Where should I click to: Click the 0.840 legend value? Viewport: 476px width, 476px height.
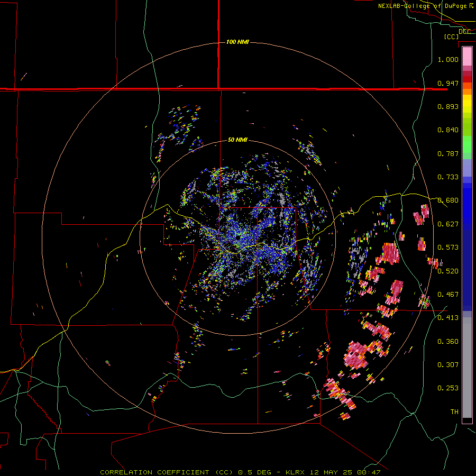(x=448, y=130)
